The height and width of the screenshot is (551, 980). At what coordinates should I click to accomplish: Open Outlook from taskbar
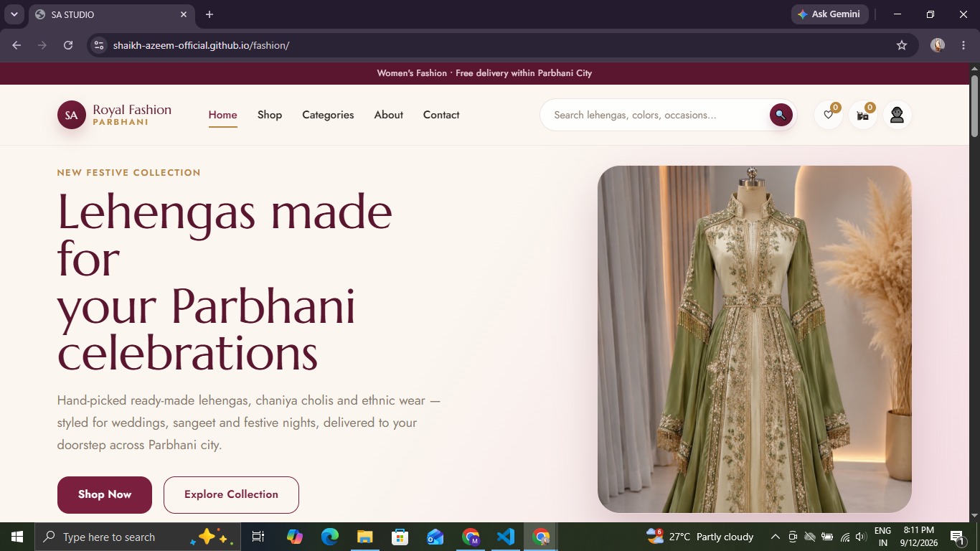click(435, 537)
